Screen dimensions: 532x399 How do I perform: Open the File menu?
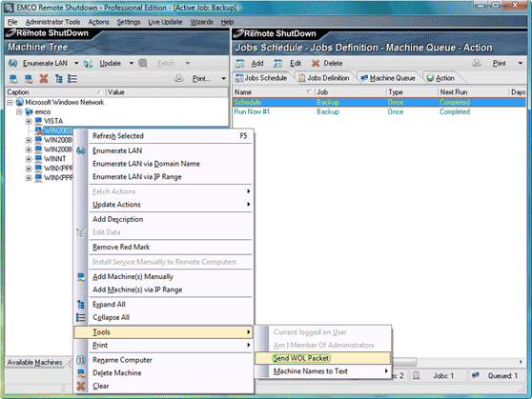coord(12,22)
